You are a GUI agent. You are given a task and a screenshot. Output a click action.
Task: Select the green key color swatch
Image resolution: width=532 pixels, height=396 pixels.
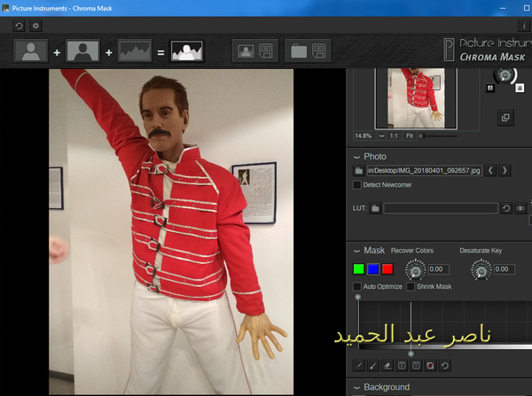[x=358, y=269]
